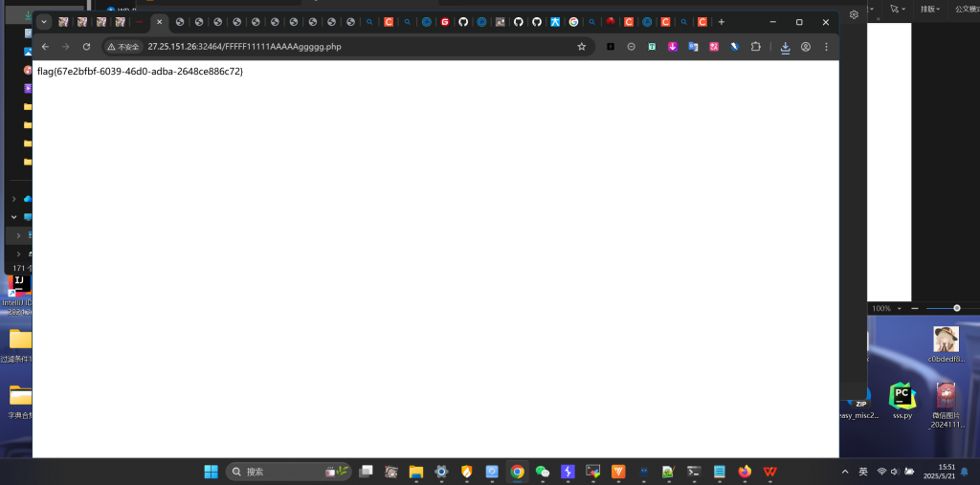Switch to the photo thumbnail icon tab
980x485 pixels.
tap(500, 22)
